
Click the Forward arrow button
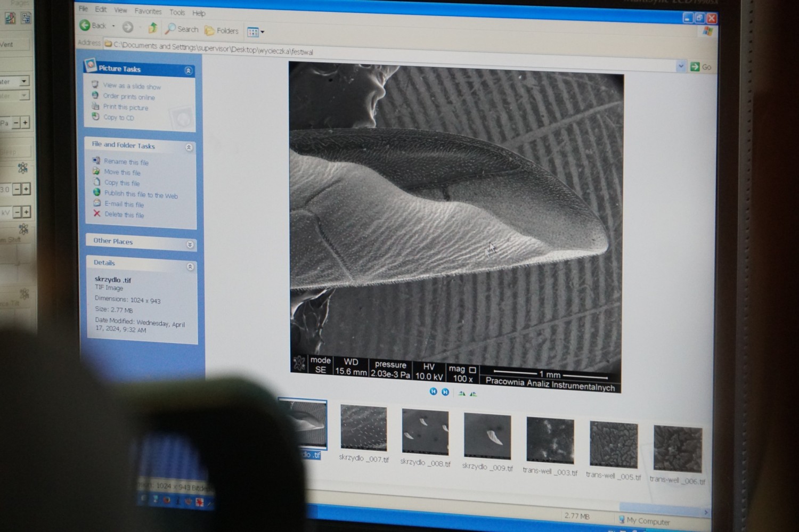(128, 27)
